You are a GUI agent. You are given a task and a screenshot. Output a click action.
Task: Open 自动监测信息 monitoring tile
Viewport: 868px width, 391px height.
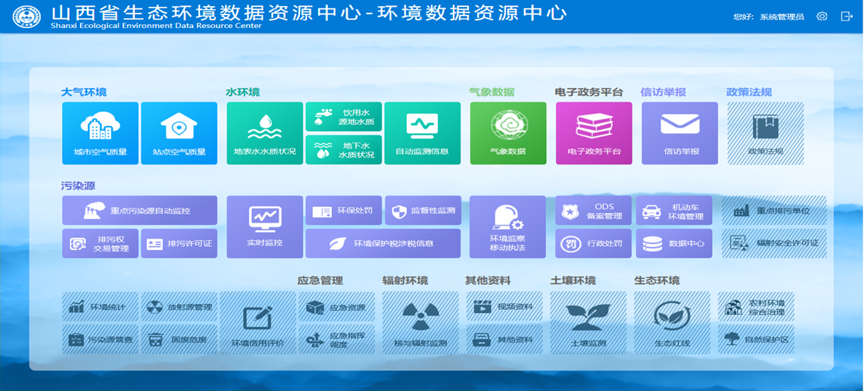point(422,133)
